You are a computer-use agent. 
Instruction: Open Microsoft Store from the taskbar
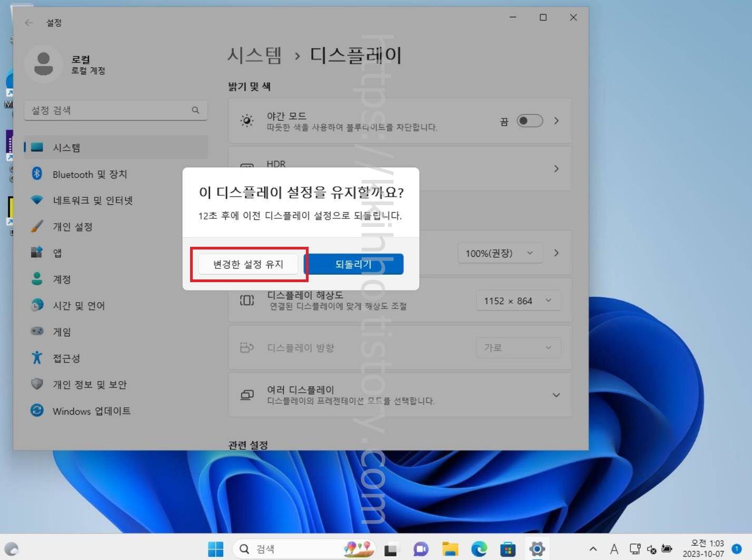[x=508, y=549]
